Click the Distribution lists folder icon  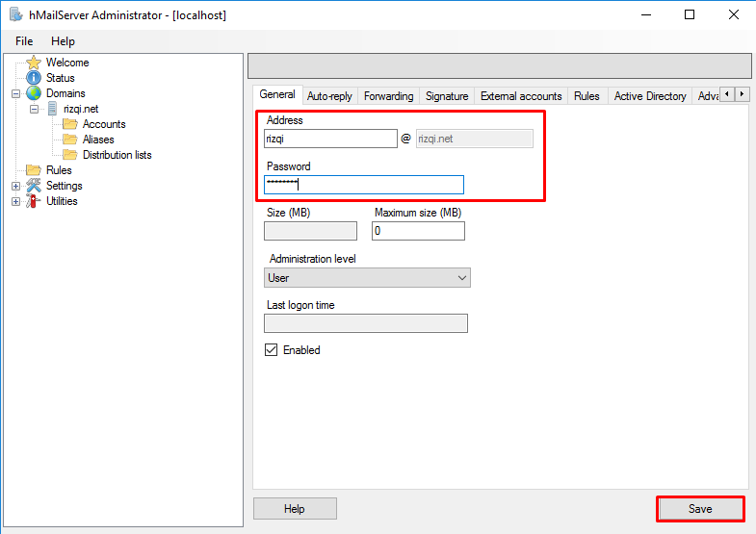point(70,155)
